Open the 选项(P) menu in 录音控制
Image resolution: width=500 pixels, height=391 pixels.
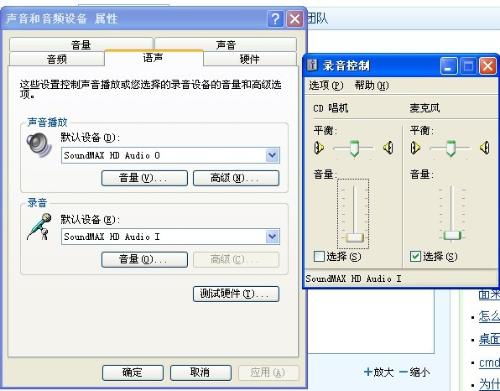pos(326,86)
